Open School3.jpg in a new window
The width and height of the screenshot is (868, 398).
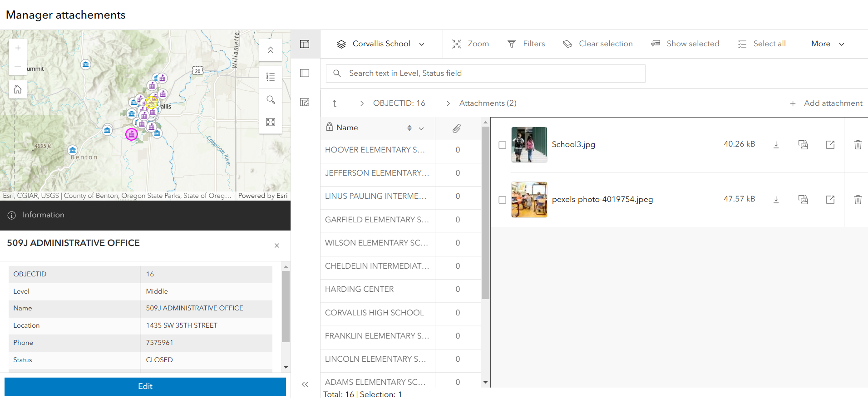click(x=830, y=145)
